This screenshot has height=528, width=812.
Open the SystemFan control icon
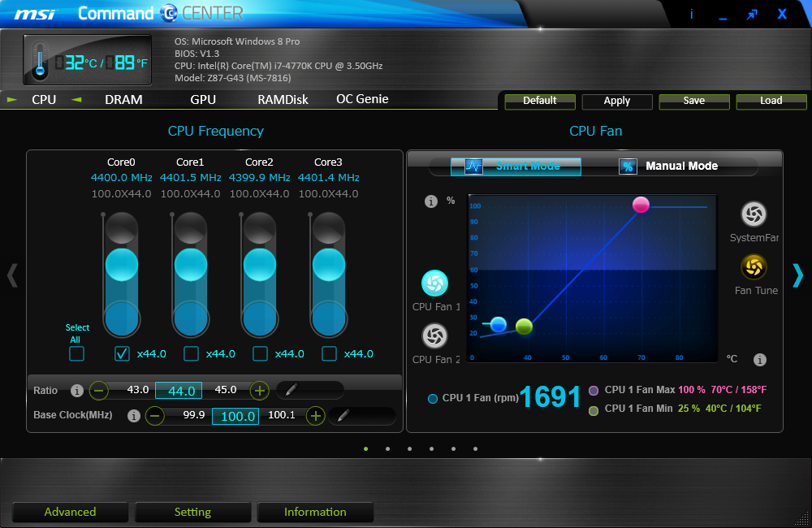pyautogui.click(x=754, y=214)
